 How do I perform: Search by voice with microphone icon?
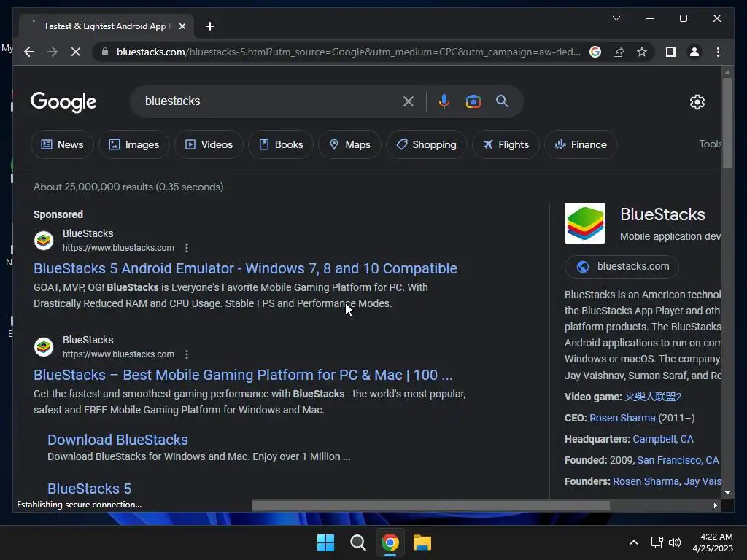(444, 101)
